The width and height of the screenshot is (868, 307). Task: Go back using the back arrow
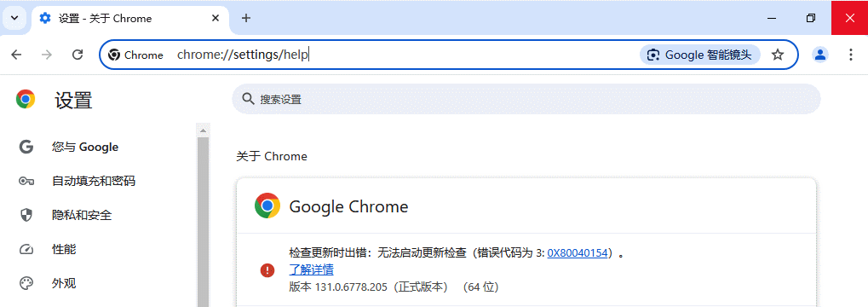point(16,55)
